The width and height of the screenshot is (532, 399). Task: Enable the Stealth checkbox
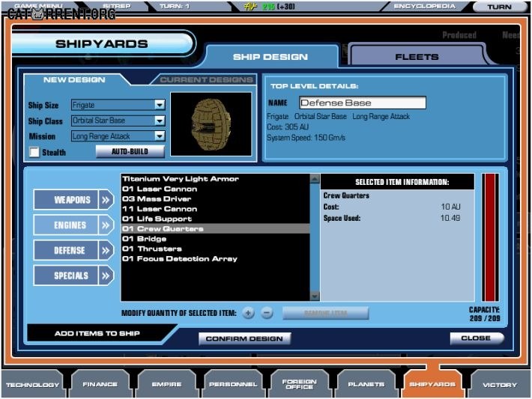click(34, 152)
